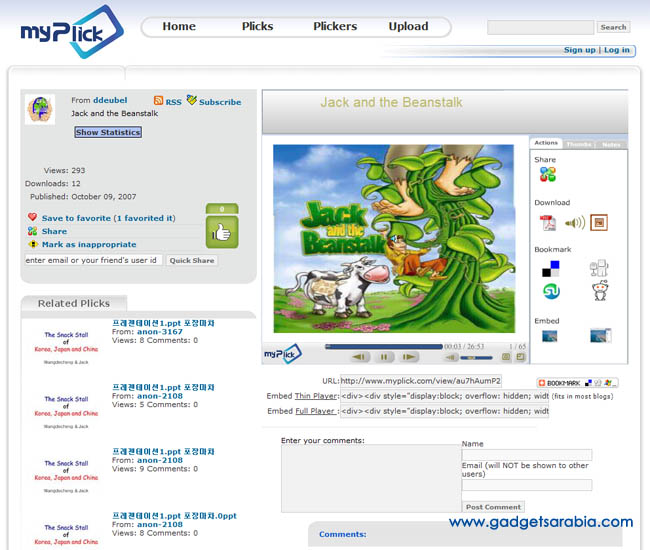Bookmark with the Digg icon
Image resolution: width=650 pixels, height=550 pixels.
(x=599, y=268)
